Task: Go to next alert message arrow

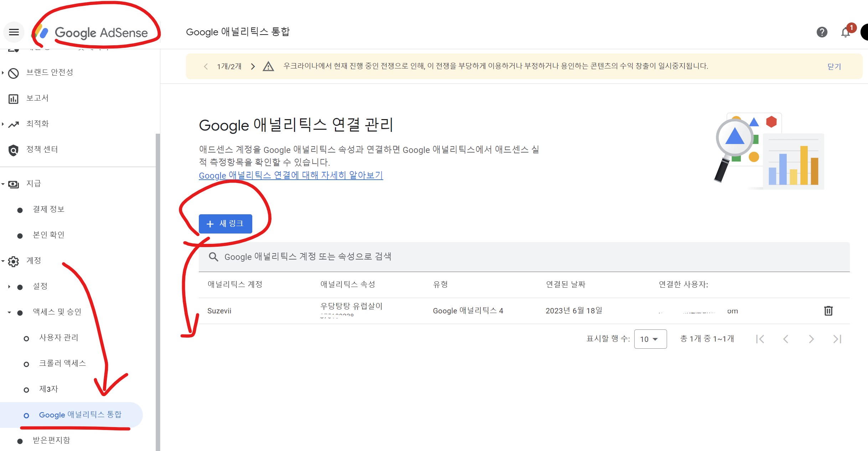Action: pos(253,67)
